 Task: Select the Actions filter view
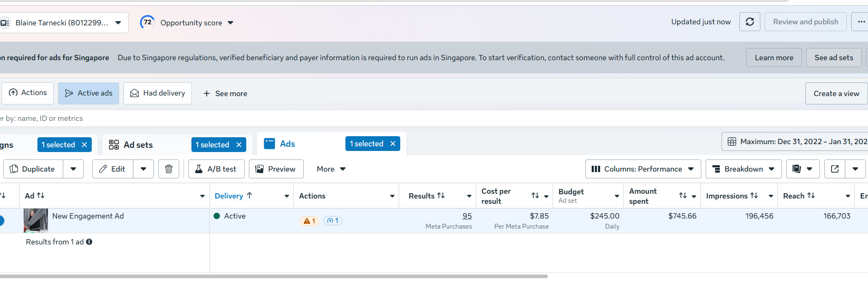click(28, 93)
